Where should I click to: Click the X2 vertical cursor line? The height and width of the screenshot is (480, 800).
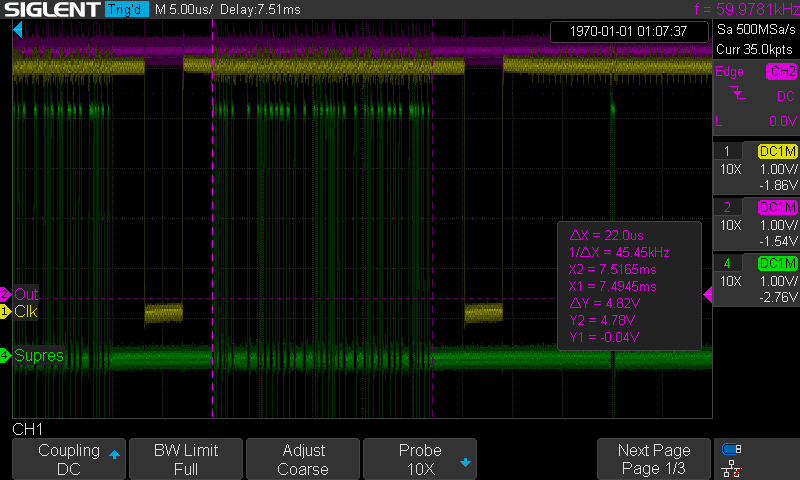click(432, 200)
